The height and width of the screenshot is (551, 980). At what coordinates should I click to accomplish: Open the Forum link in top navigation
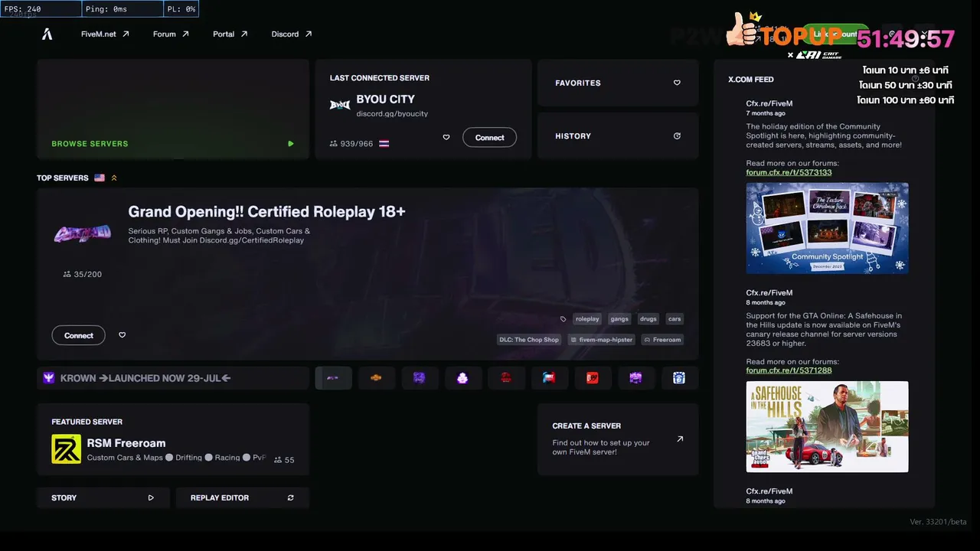pos(171,34)
